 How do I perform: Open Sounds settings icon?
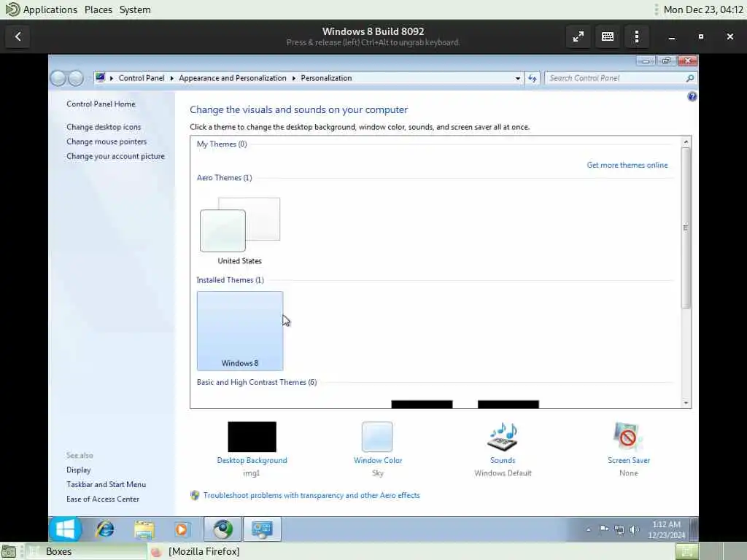[503, 437]
